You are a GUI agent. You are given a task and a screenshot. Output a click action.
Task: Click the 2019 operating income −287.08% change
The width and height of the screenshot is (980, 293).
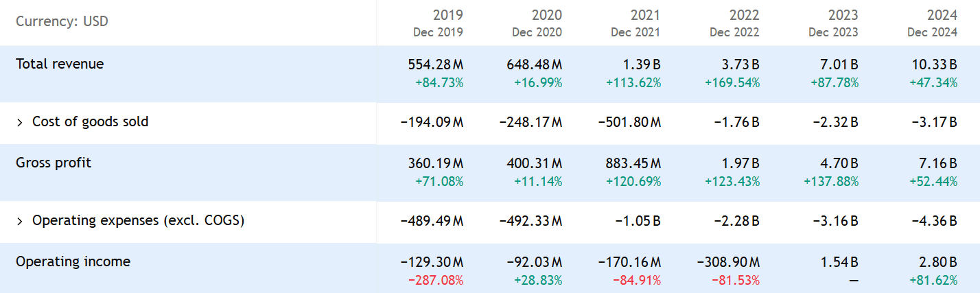437,280
